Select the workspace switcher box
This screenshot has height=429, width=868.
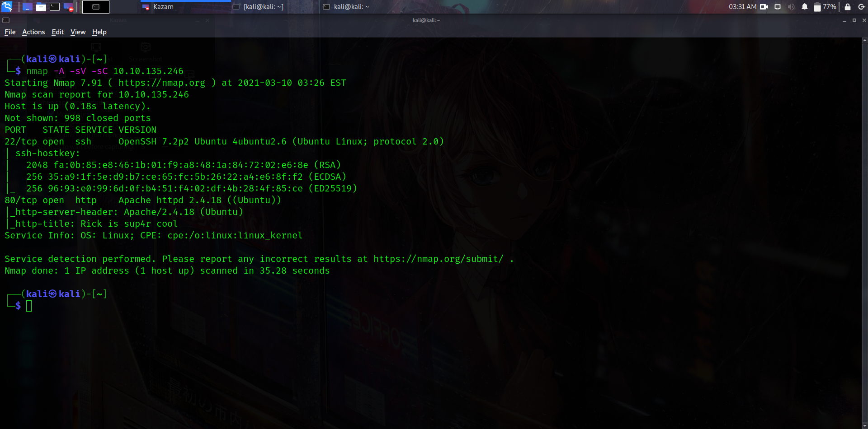click(x=96, y=7)
